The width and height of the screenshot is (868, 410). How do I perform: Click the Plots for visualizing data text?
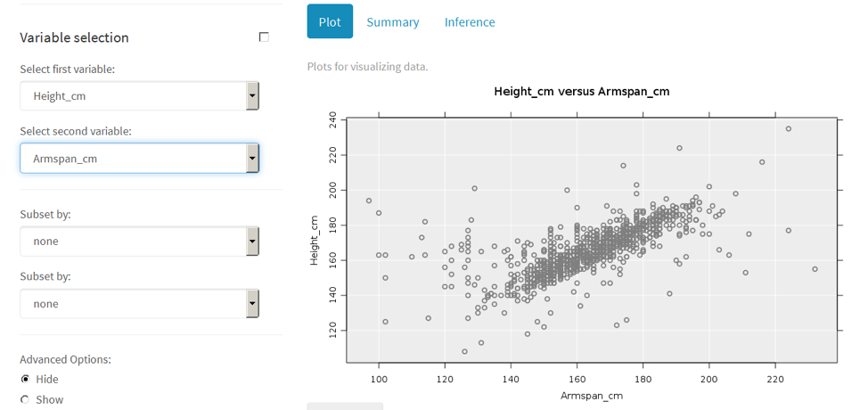pyautogui.click(x=367, y=67)
